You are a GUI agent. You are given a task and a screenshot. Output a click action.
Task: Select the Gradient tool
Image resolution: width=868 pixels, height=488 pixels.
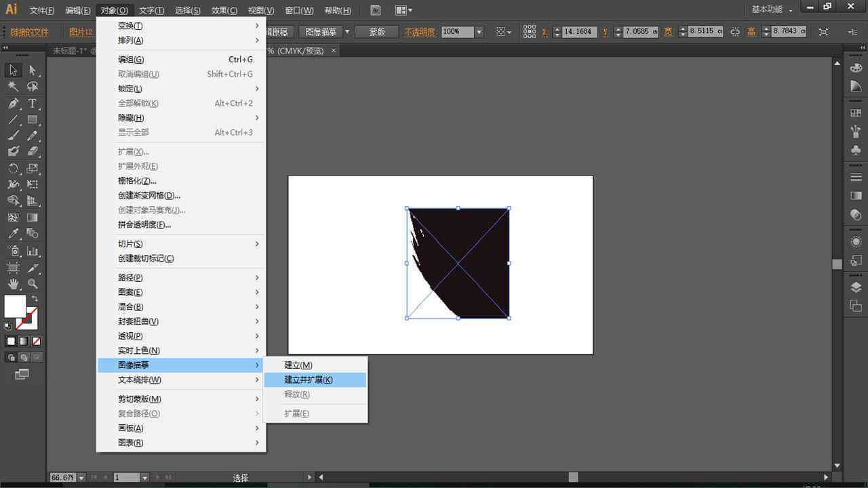click(32, 218)
